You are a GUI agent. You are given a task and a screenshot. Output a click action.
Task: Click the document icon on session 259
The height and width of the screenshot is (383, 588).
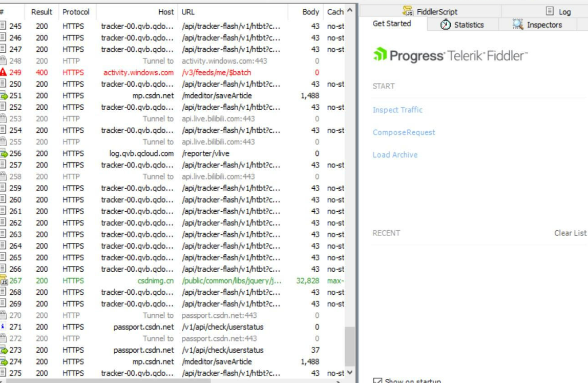pyautogui.click(x=3, y=188)
